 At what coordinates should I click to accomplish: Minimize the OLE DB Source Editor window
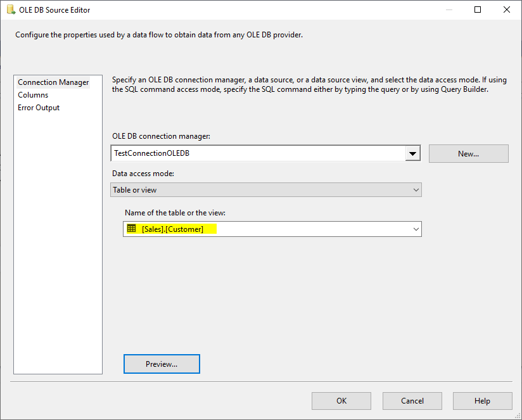pos(449,10)
